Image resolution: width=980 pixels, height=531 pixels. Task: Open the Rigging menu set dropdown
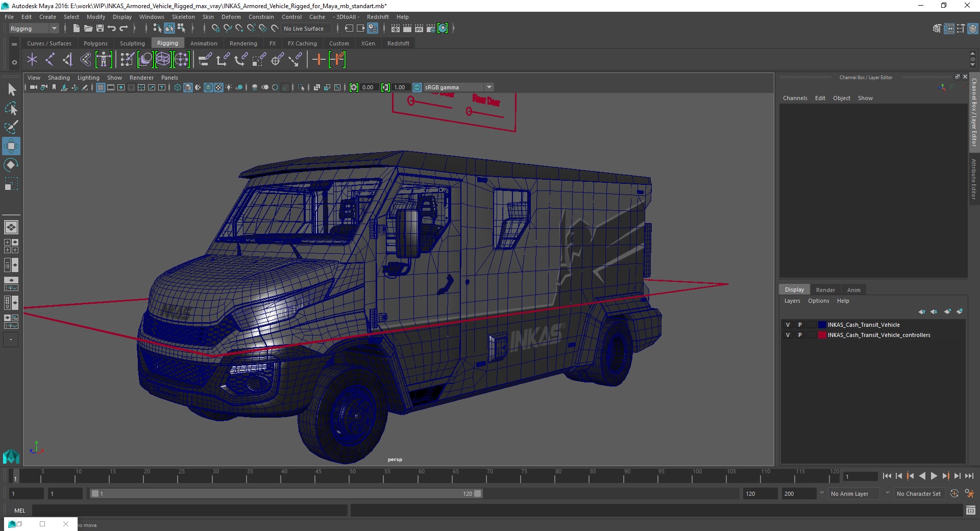pyautogui.click(x=34, y=29)
